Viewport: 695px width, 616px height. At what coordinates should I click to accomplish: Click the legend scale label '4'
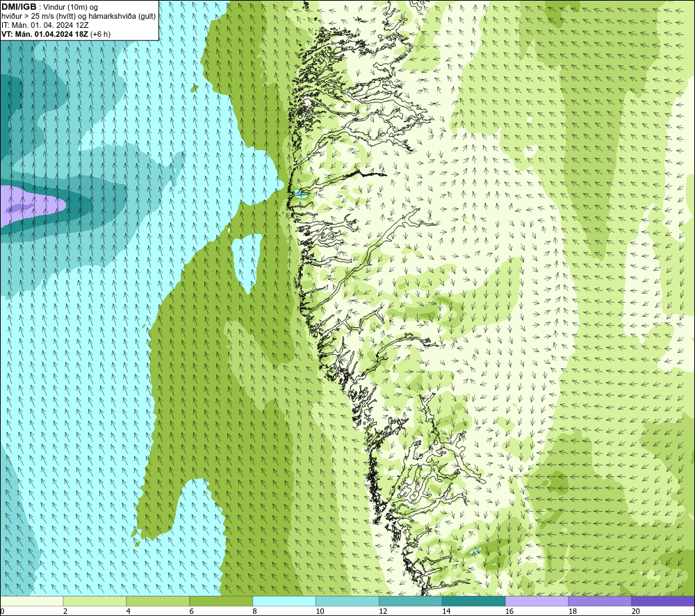coord(128,611)
